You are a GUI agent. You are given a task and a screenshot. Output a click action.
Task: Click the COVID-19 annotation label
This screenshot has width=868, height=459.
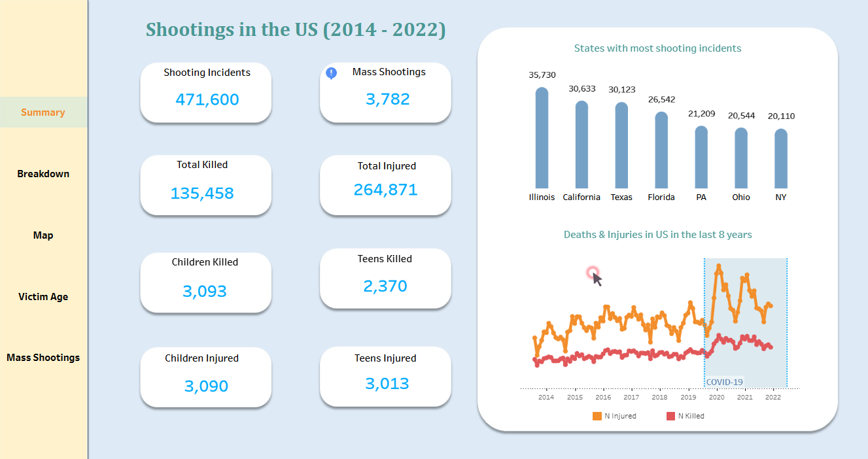tap(724, 382)
